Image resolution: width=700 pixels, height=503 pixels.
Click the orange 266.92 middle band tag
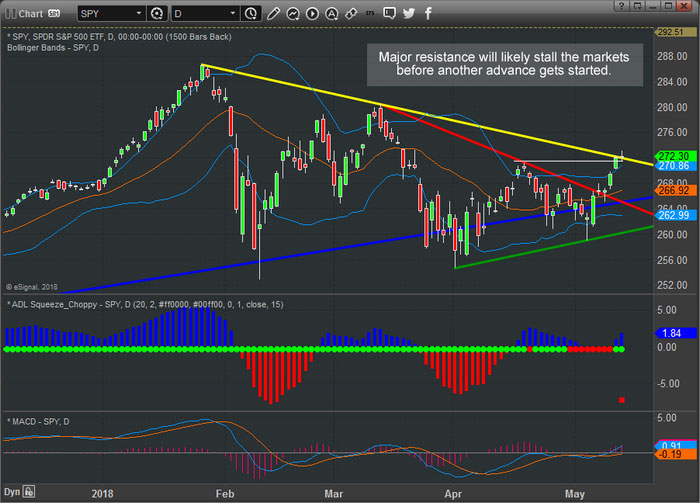[675, 190]
